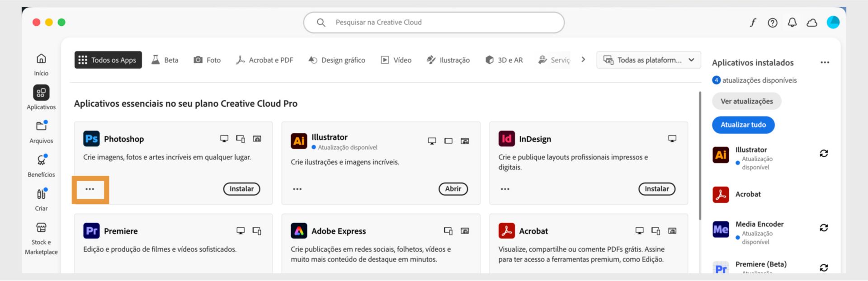Click the apps list vertical scrollbar
The height and width of the screenshot is (281, 868).
[x=700, y=156]
